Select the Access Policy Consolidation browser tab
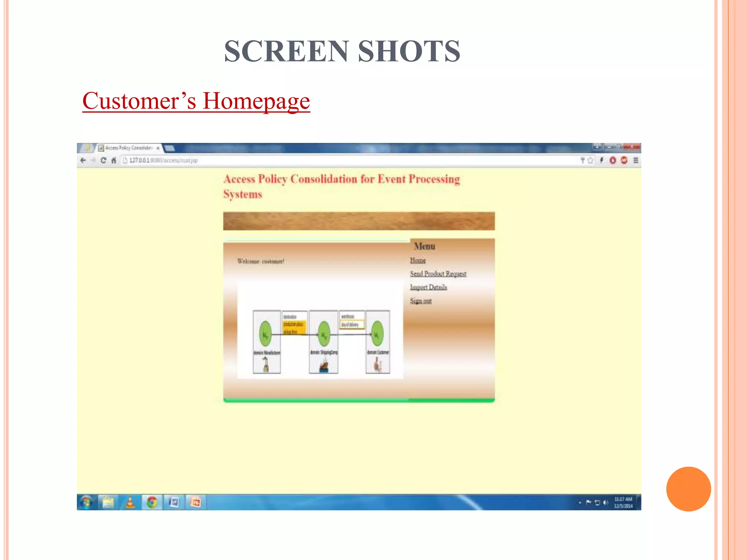 point(128,148)
